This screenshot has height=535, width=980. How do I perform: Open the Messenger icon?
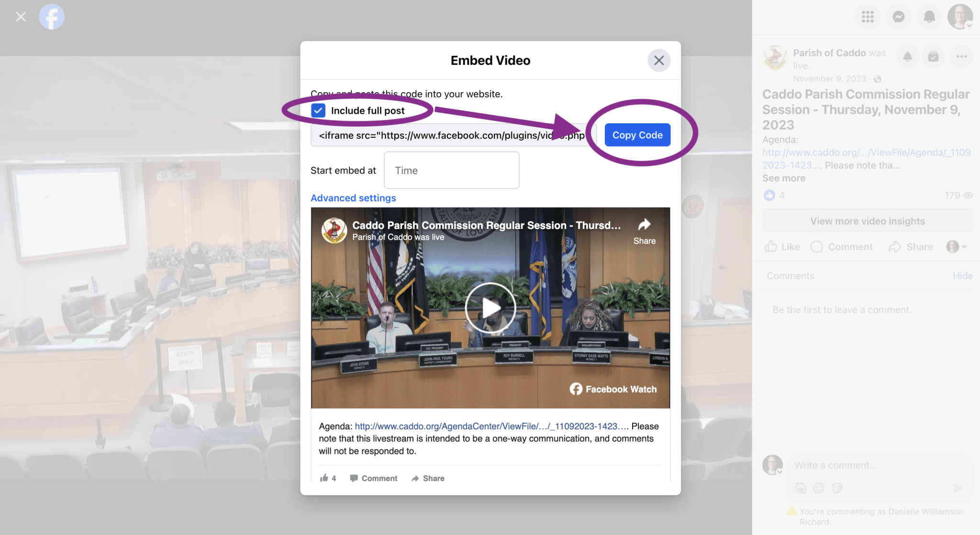(898, 17)
